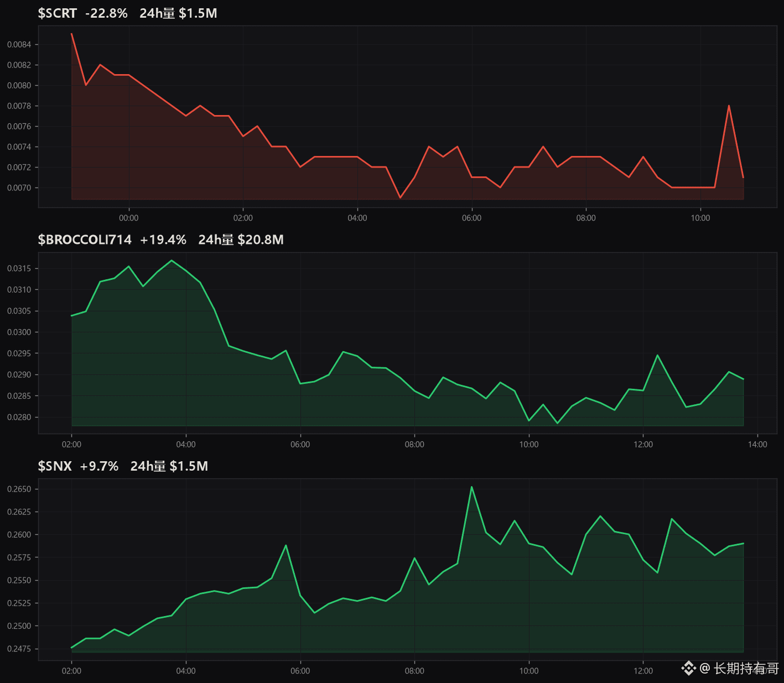The width and height of the screenshot is (784, 683).
Task: Click the +9.7% change label
Action: coord(100,466)
